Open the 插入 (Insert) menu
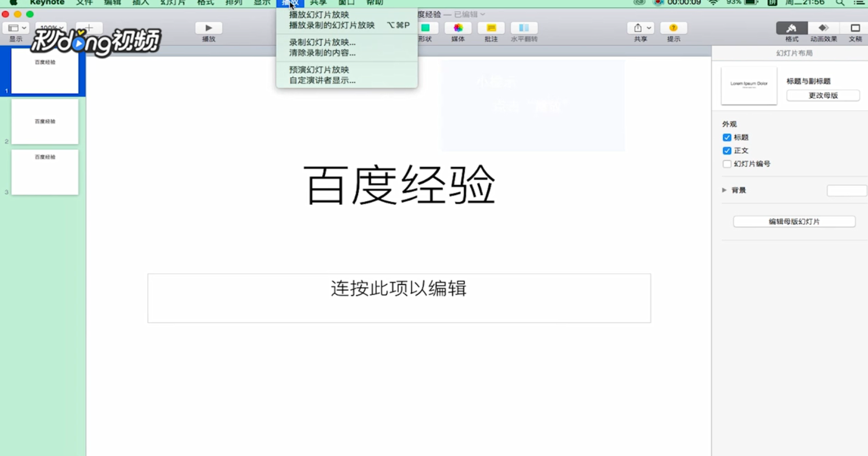 tap(140, 3)
